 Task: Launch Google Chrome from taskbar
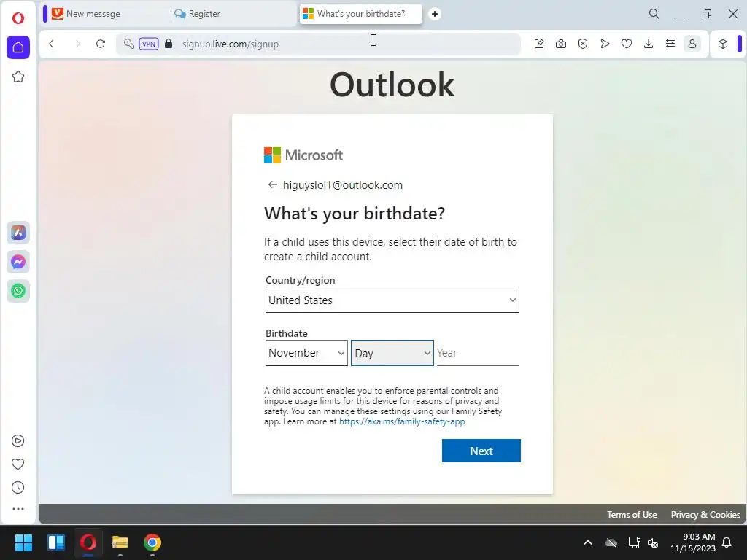coord(152,542)
